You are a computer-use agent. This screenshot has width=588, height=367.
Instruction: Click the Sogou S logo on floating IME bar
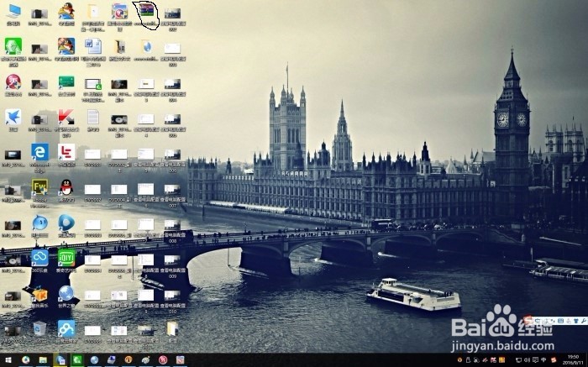pyautogui.click(x=528, y=321)
